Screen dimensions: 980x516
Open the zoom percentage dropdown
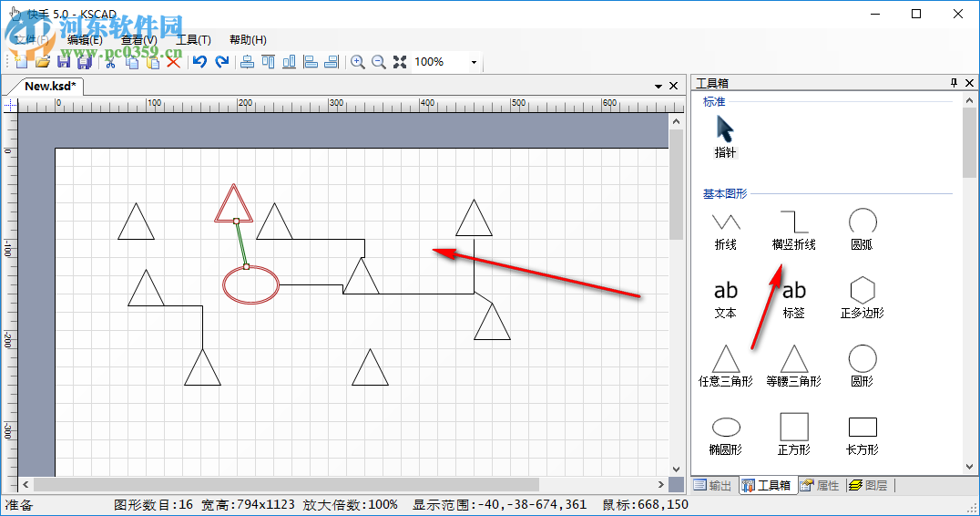coord(474,62)
